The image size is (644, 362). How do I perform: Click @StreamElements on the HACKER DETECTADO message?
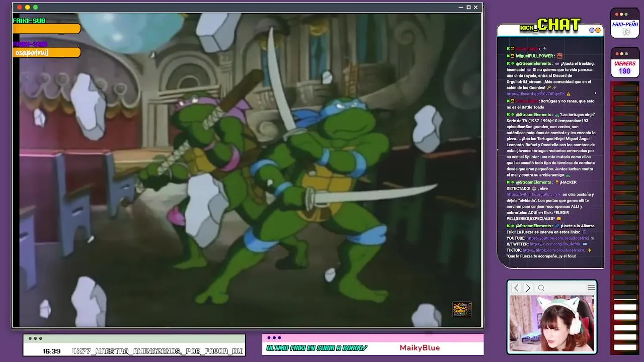pos(534,183)
